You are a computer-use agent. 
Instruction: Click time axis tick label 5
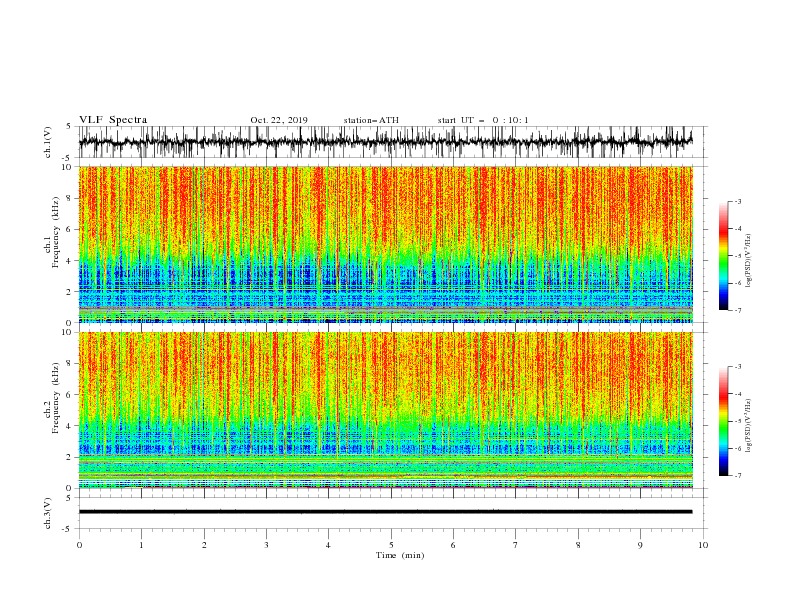(x=391, y=545)
